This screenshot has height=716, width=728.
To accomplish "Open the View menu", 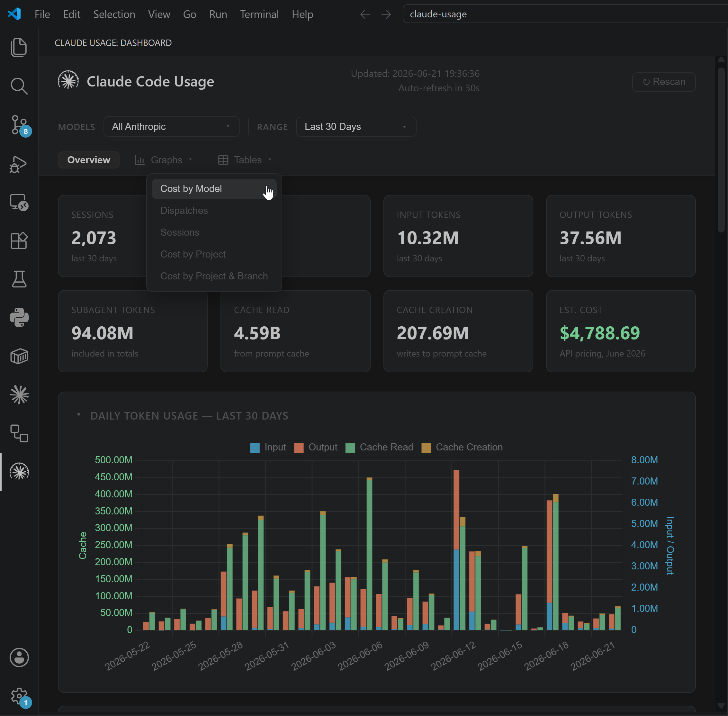I will coord(159,14).
